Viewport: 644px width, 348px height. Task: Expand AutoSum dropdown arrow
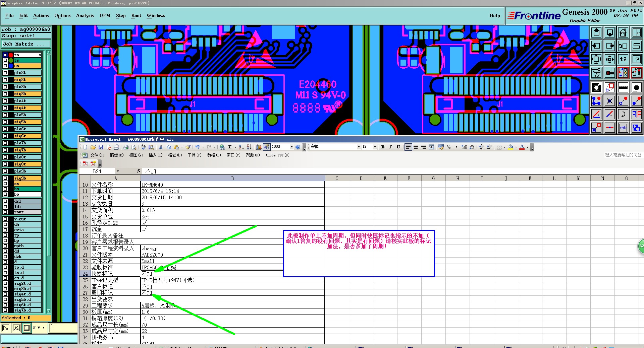click(235, 147)
